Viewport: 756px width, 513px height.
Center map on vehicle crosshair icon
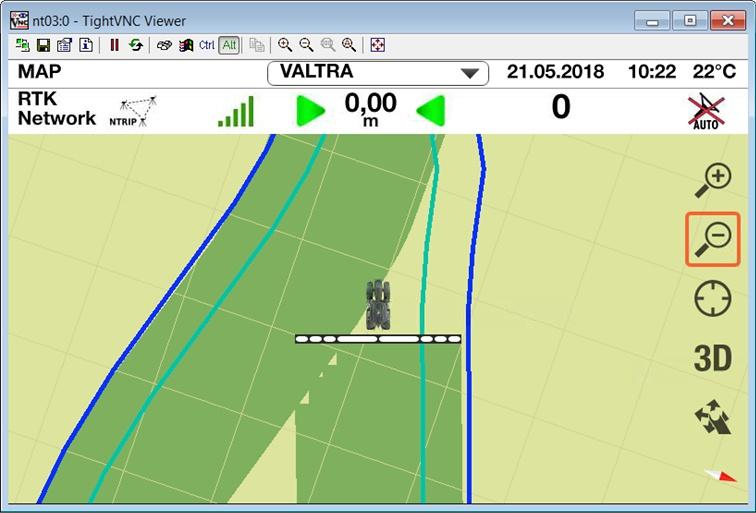[x=713, y=298]
